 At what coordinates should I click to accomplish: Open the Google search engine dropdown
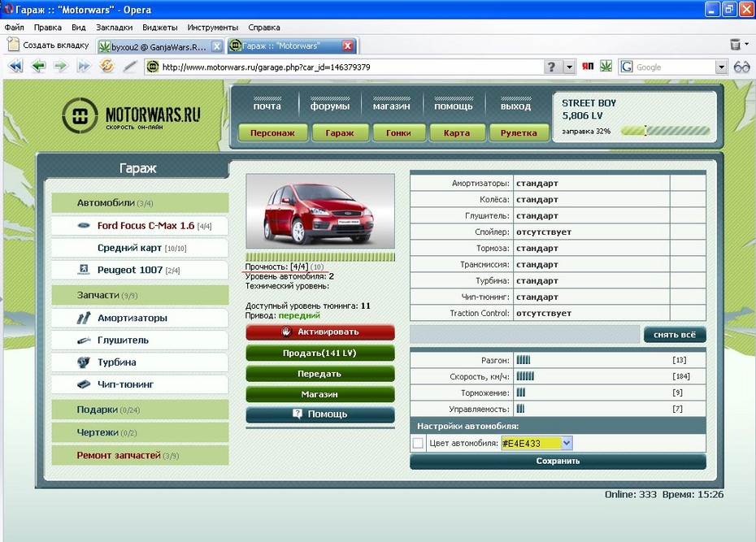(x=721, y=67)
